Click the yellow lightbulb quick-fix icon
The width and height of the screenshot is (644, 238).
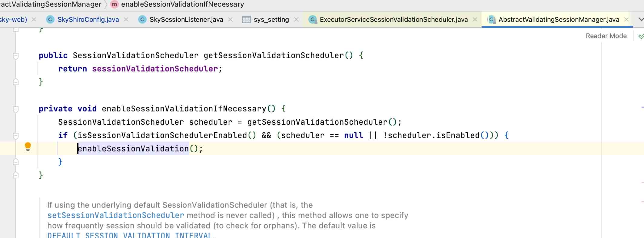[28, 147]
